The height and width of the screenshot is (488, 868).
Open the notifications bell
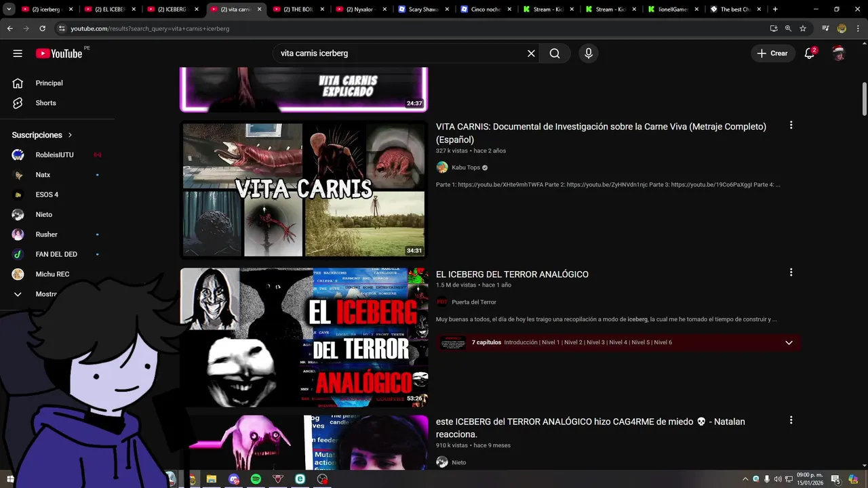(810, 54)
